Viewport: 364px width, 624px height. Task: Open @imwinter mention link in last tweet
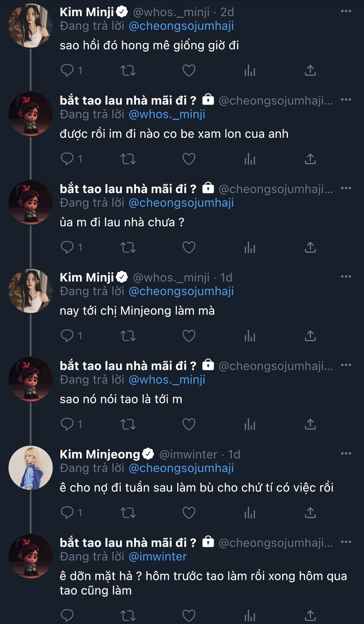pyautogui.click(x=158, y=557)
